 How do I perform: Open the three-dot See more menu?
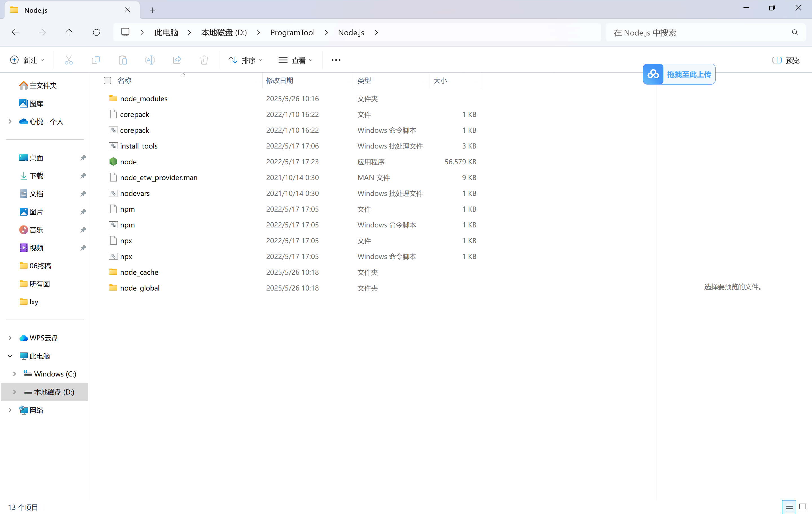point(336,60)
